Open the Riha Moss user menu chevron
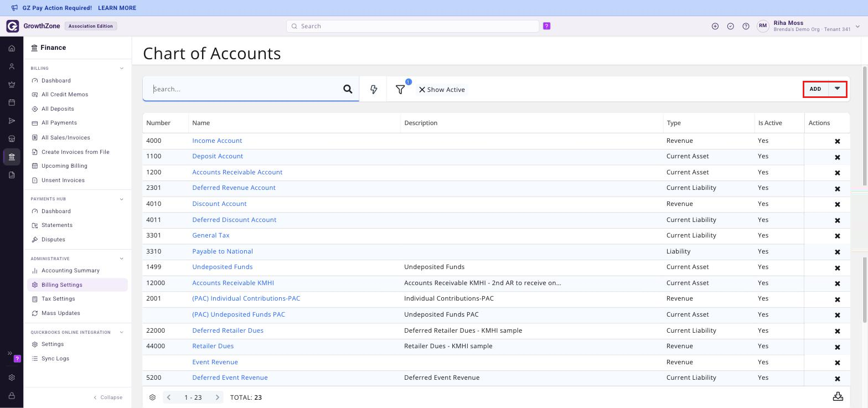Image resolution: width=868 pixels, height=408 pixels. point(857,26)
